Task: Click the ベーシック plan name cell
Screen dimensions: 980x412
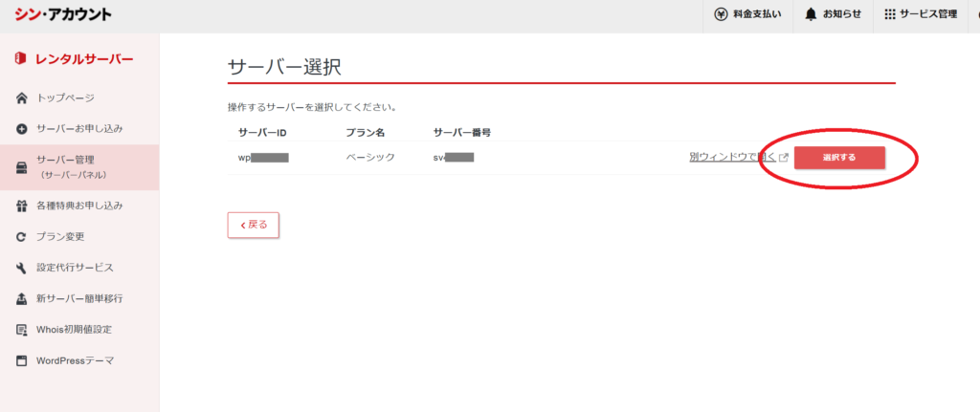Action: click(x=368, y=158)
